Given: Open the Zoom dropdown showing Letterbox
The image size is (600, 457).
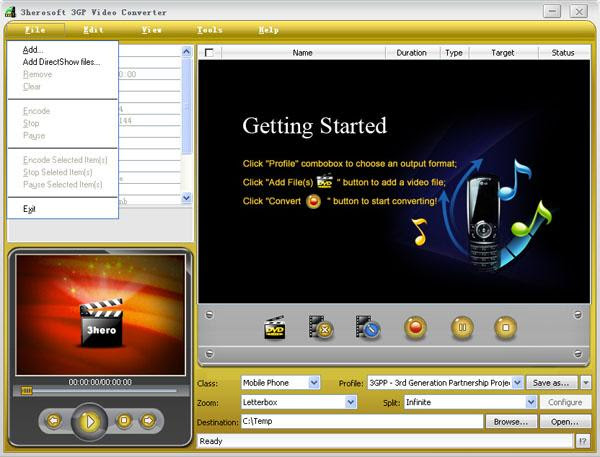Looking at the screenshot, I should (x=351, y=402).
